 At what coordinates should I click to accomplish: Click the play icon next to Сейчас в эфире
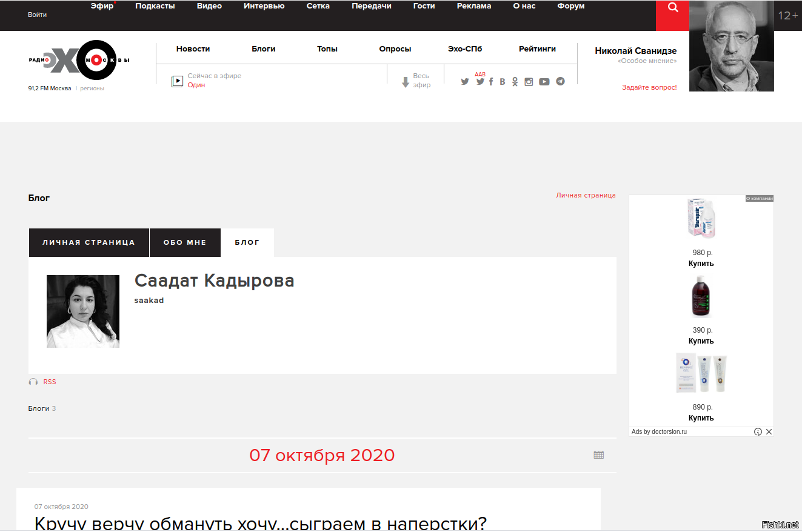tap(177, 81)
